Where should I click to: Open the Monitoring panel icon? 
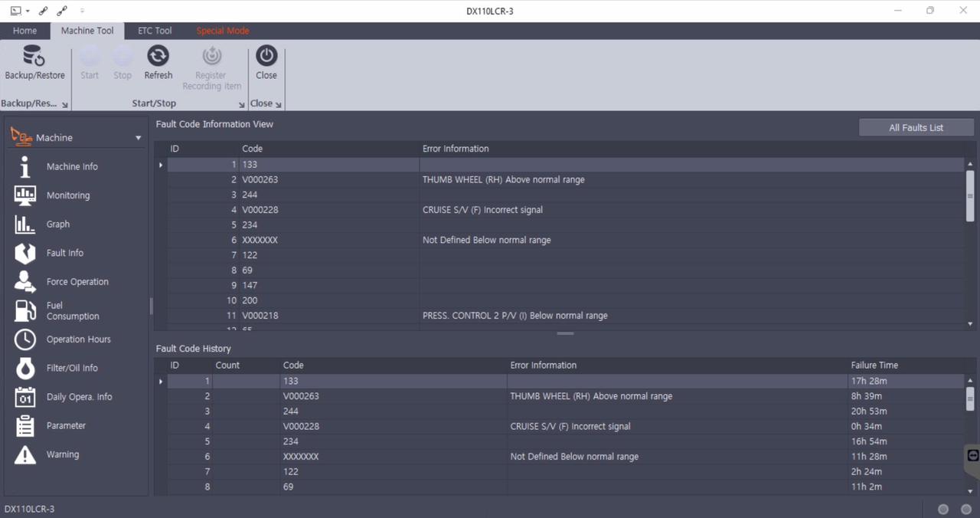[x=25, y=195]
